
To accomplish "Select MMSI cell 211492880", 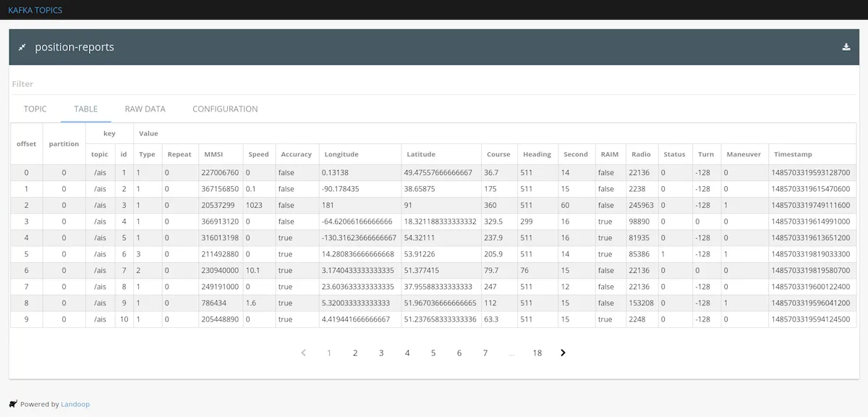I will 220,254.
